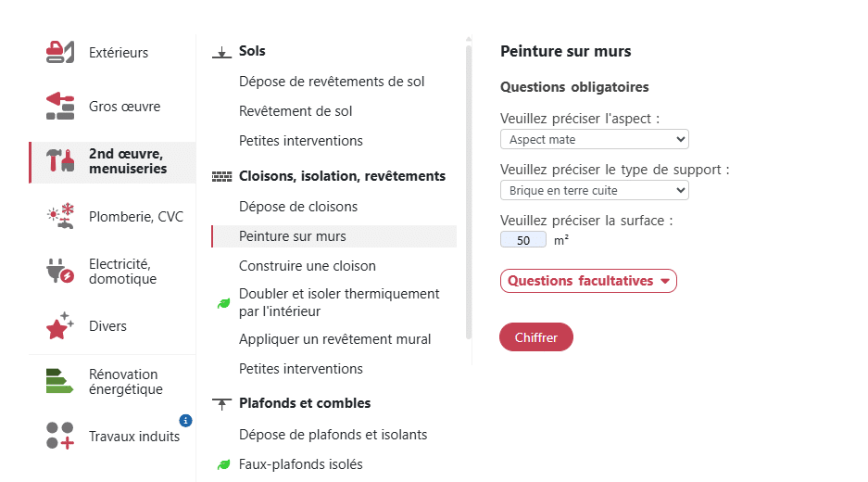This screenshot has height=482, width=868.
Task: Click the Dépose de cloisons link
Action: pos(297,207)
